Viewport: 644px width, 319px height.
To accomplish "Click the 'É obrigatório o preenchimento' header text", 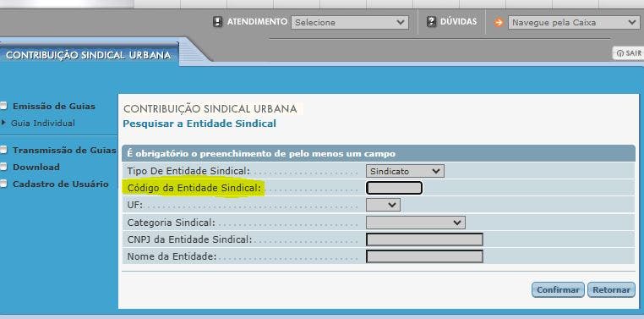I will [x=261, y=153].
